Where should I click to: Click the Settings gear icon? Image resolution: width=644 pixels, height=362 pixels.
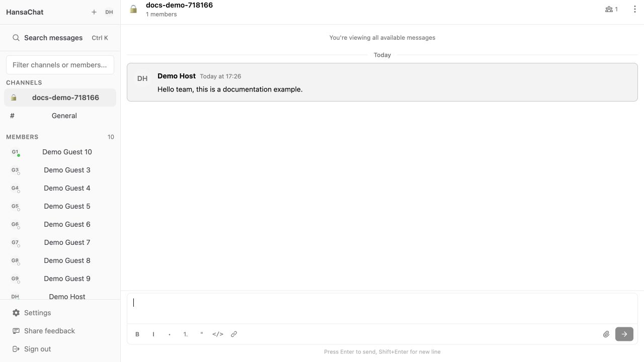(x=16, y=313)
